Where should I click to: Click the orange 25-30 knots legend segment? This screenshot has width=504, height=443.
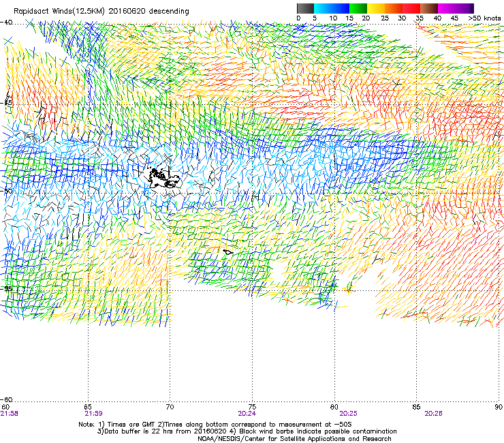pyautogui.click(x=394, y=8)
